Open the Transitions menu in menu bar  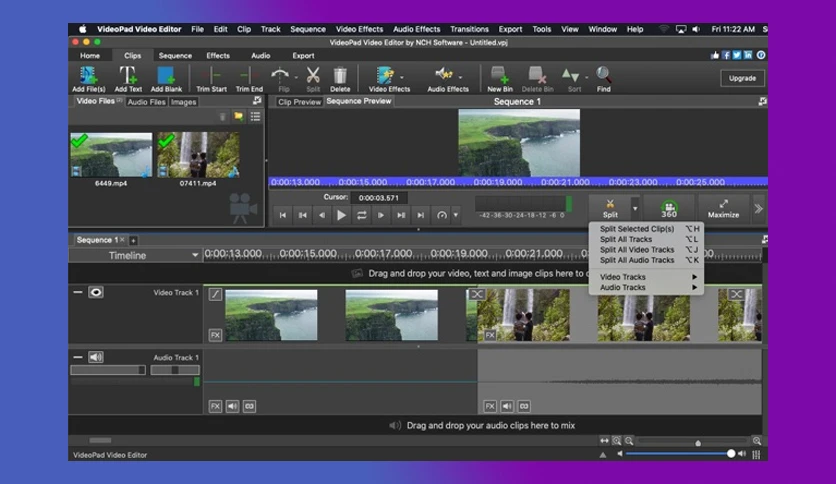pyautogui.click(x=469, y=29)
